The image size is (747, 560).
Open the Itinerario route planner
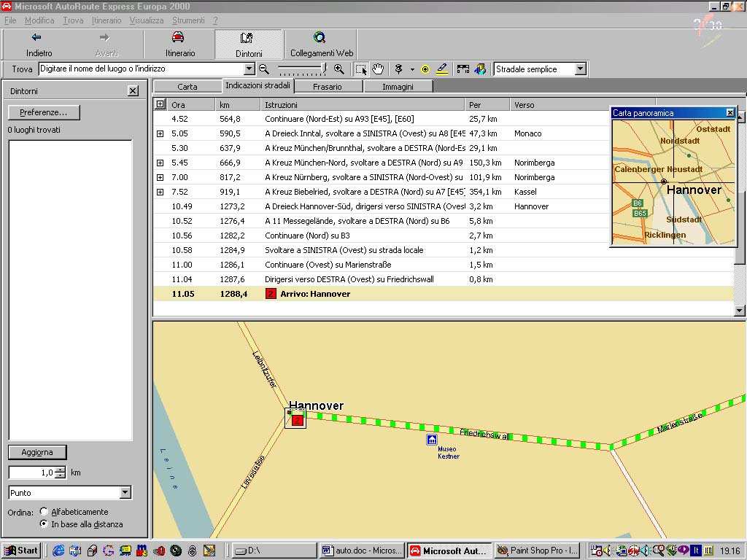pos(179,44)
